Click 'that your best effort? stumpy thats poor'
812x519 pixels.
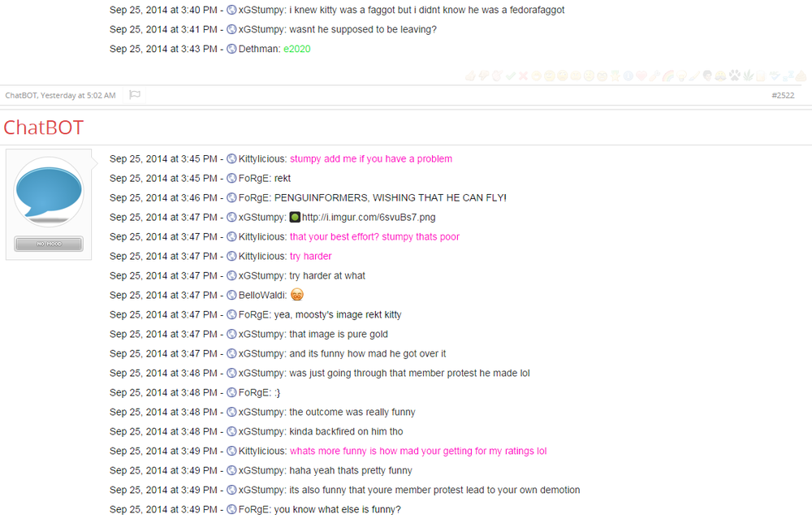click(x=374, y=236)
